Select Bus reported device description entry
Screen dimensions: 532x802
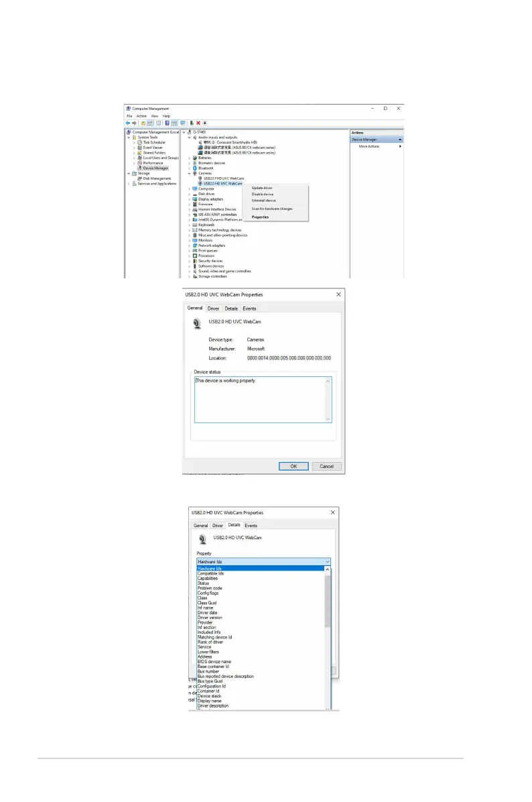225,677
